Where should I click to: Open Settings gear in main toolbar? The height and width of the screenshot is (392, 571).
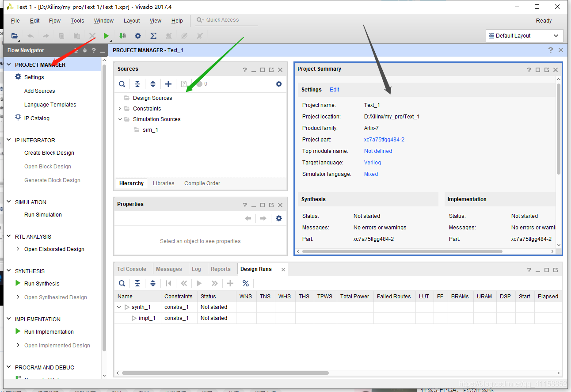(138, 36)
